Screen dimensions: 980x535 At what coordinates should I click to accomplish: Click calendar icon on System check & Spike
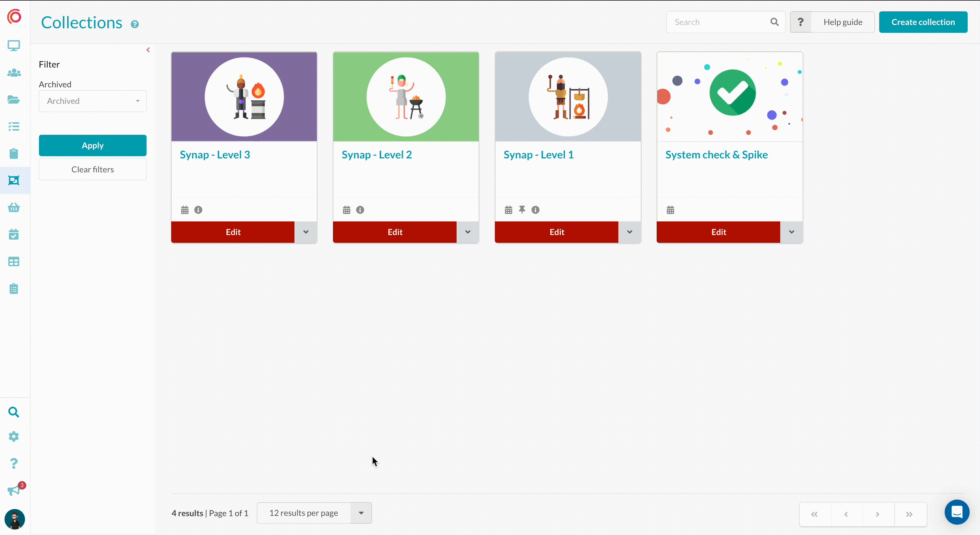(x=670, y=210)
